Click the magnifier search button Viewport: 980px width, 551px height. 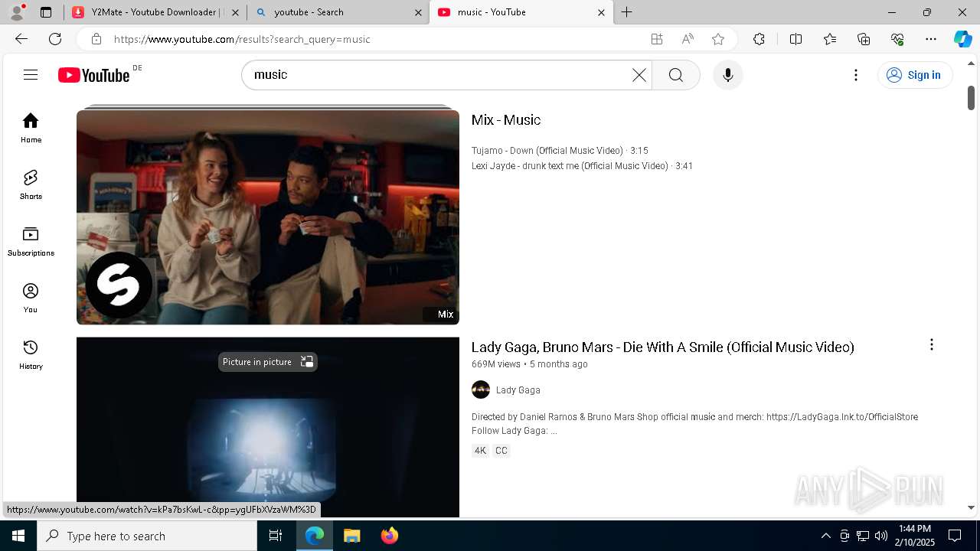point(675,75)
